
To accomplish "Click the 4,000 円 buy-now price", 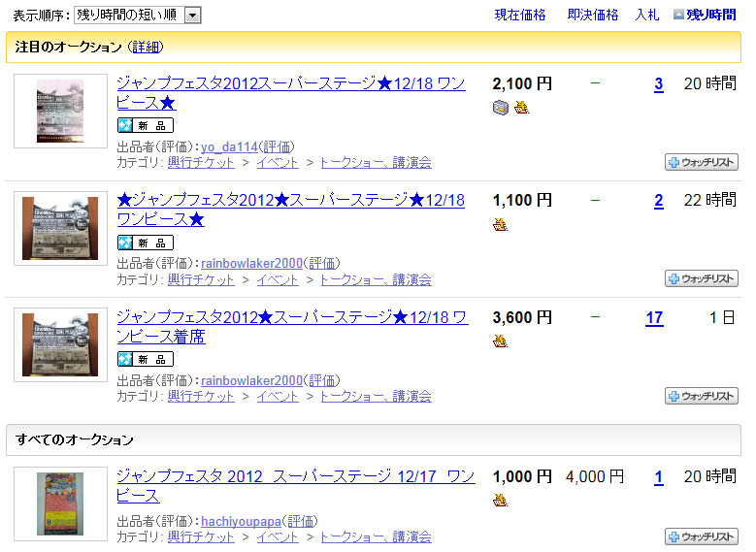I will 595,476.
